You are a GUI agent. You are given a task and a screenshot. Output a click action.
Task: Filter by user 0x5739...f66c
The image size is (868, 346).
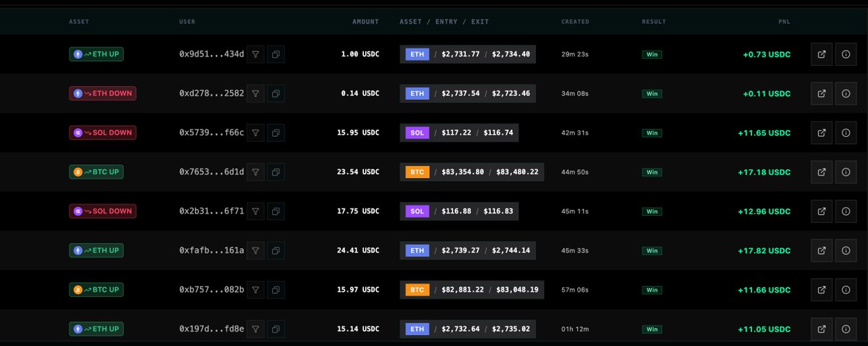click(x=255, y=132)
